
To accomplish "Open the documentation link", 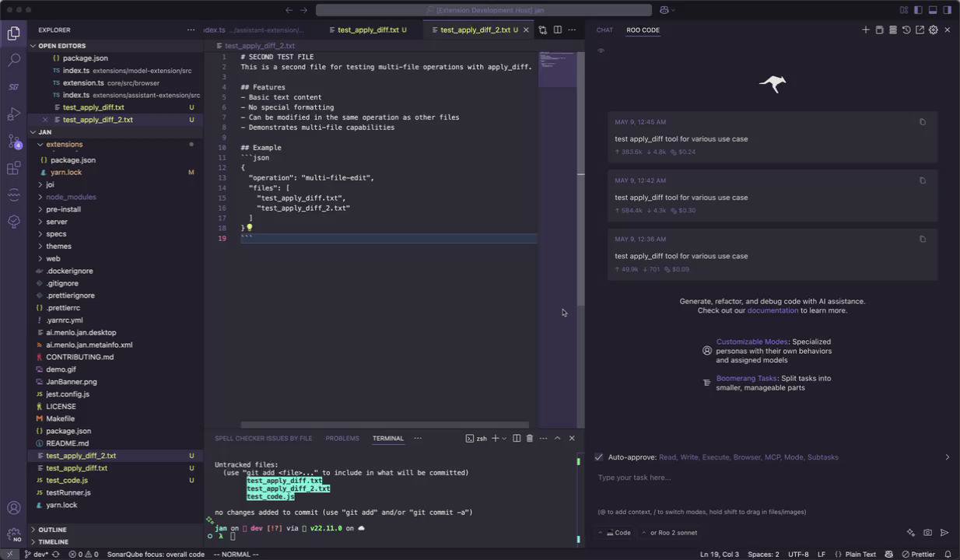I will pyautogui.click(x=773, y=310).
